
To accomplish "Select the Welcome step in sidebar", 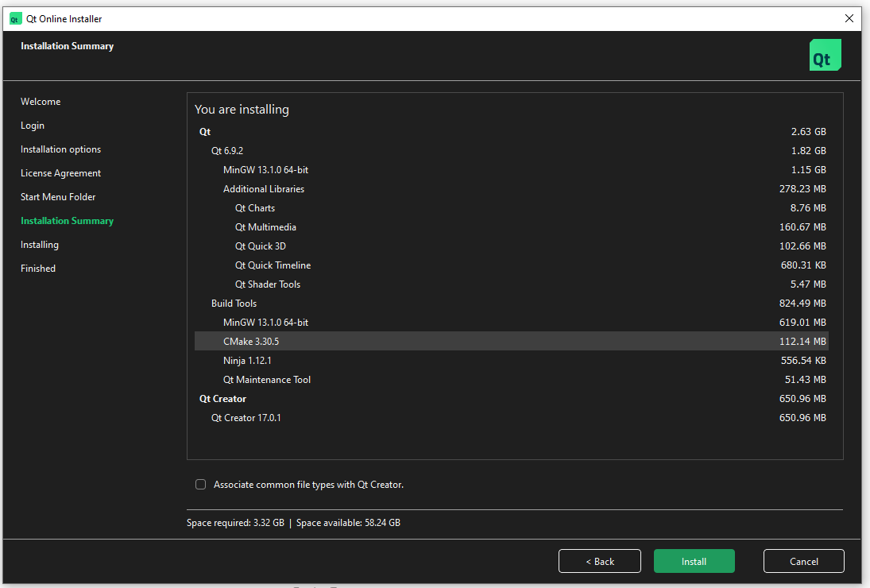I will (41, 102).
